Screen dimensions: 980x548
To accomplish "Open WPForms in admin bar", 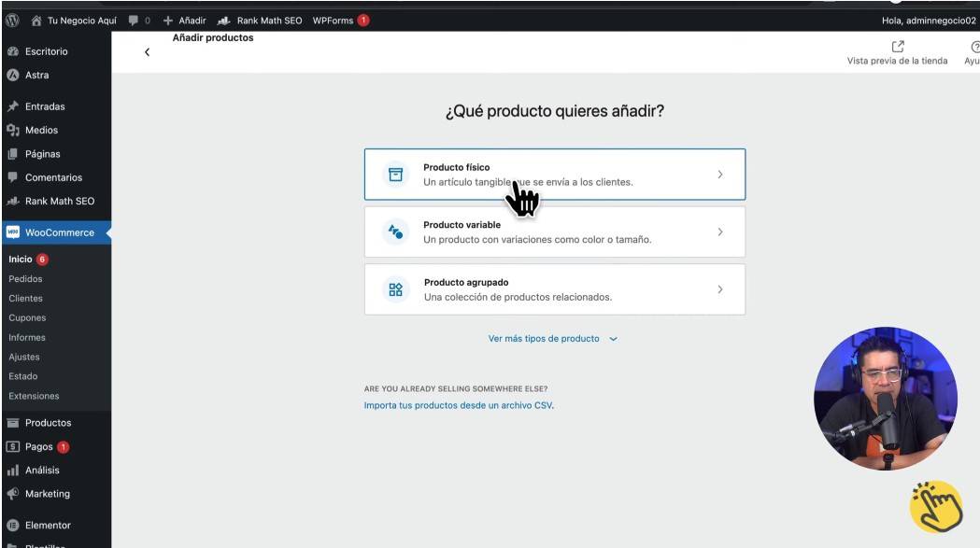I will pyautogui.click(x=341, y=21).
